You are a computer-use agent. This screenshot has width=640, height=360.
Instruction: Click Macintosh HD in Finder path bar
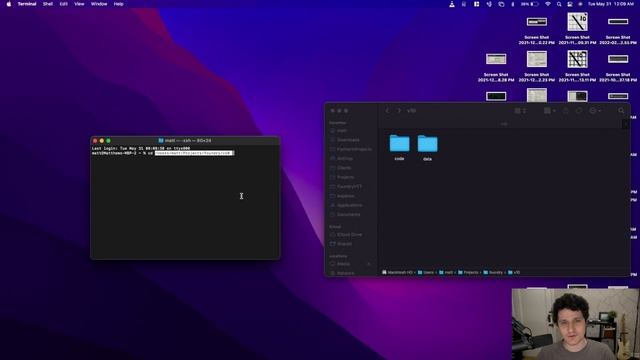(x=398, y=272)
